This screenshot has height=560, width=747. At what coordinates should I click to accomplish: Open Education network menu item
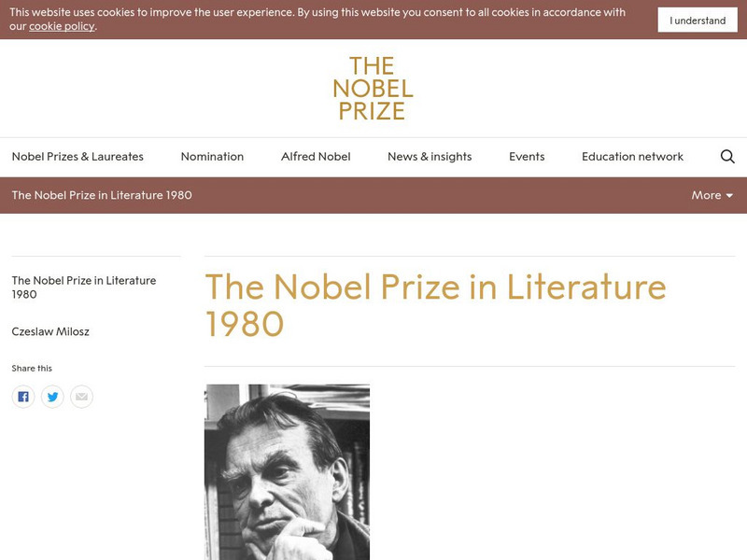[x=632, y=157]
